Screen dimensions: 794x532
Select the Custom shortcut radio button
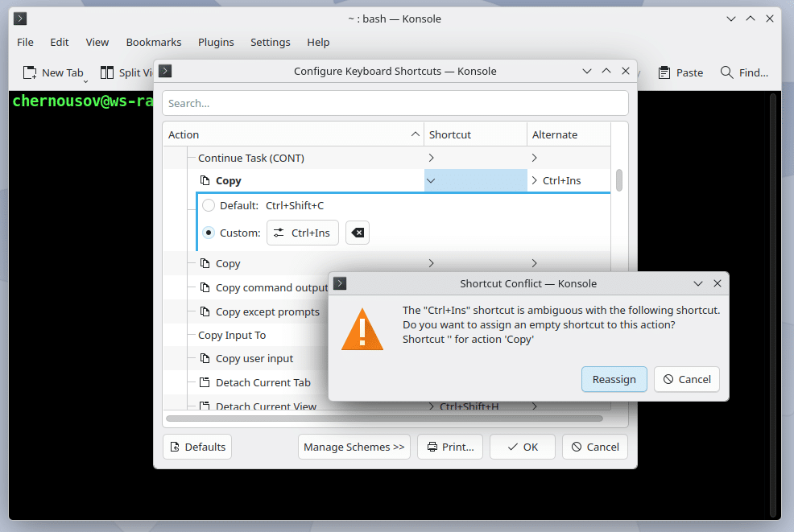[209, 233]
